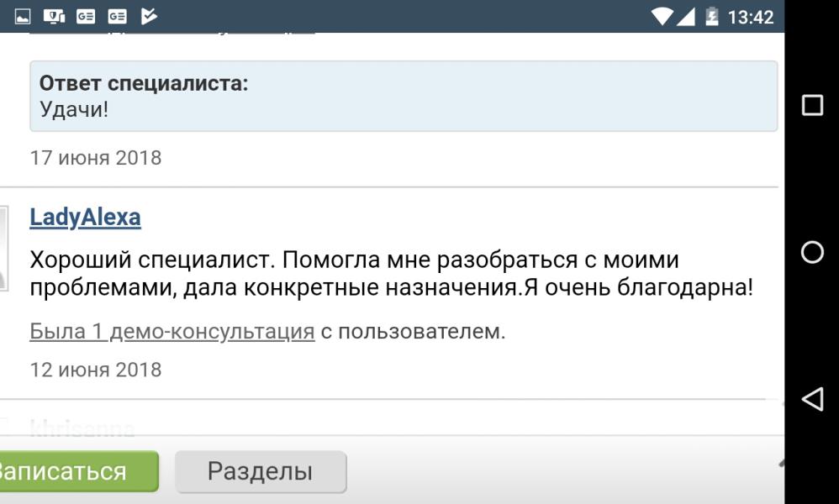The width and height of the screenshot is (839, 504).
Task: Tap the checkmark task notification icon
Action: (149, 17)
